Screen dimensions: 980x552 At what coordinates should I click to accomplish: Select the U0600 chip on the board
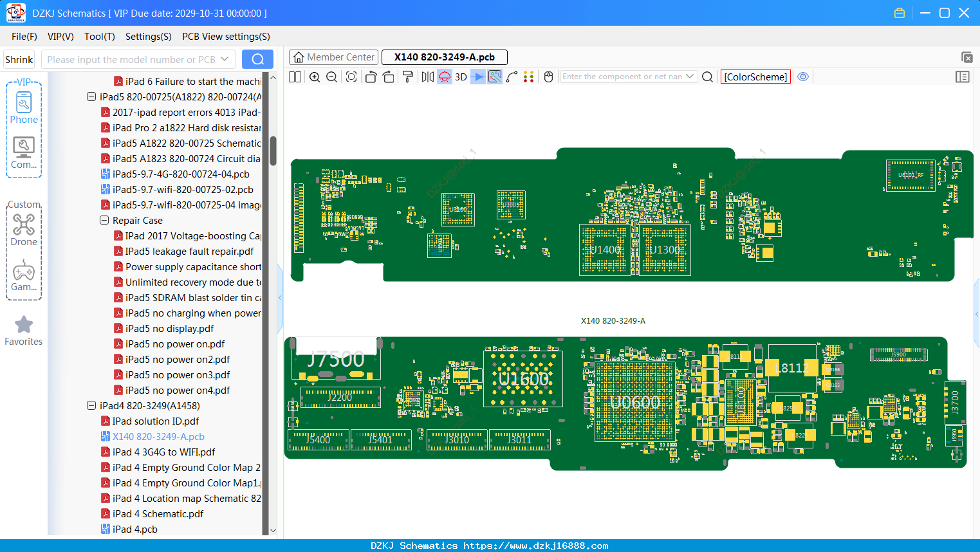pos(635,403)
